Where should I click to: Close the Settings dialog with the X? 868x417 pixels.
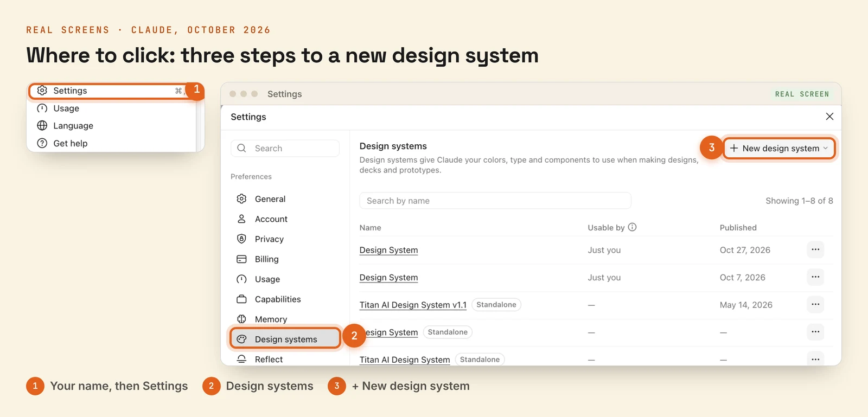point(829,117)
